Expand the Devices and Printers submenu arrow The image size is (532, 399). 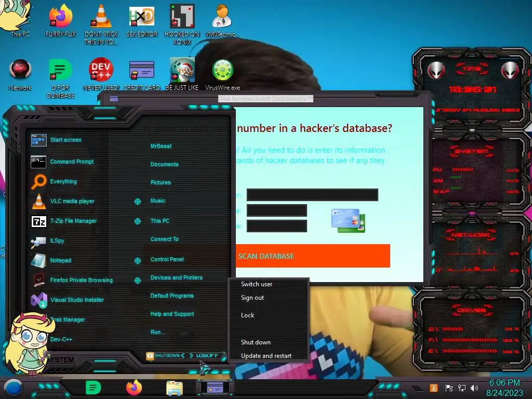pos(137,280)
